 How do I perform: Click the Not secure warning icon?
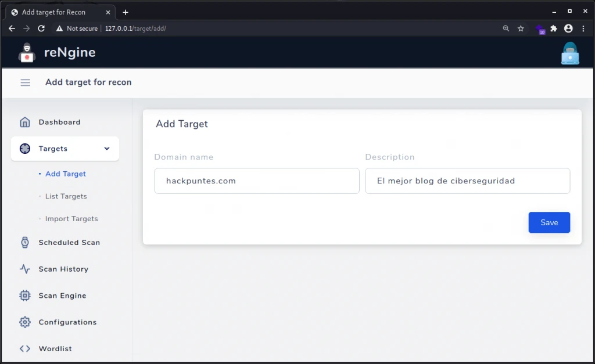pyautogui.click(x=59, y=28)
